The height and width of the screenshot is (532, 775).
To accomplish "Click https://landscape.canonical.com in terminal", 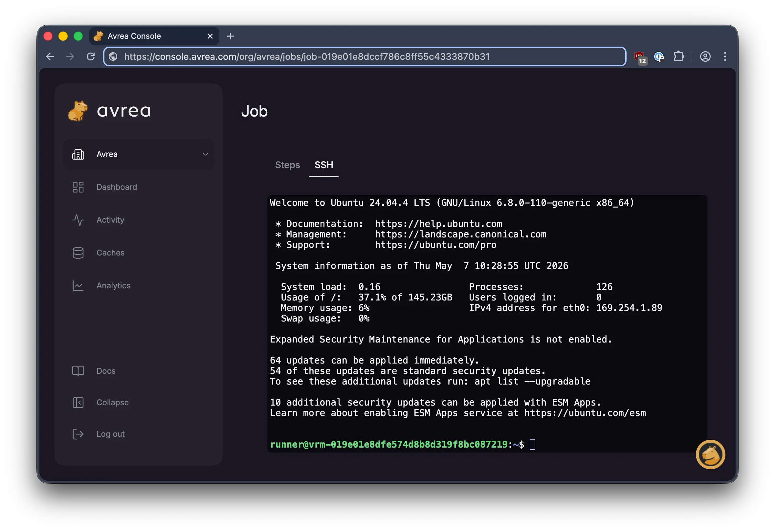I will tap(460, 234).
